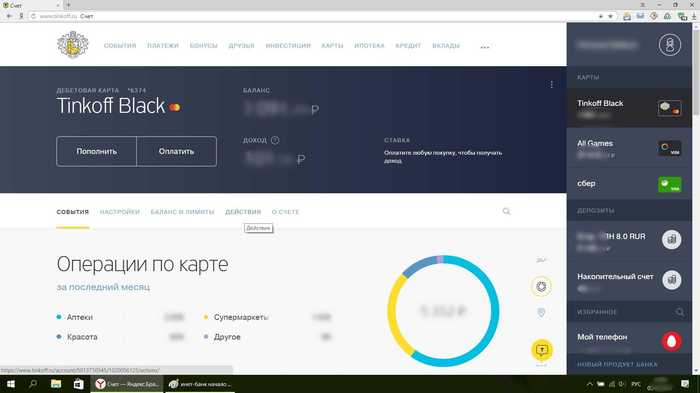Open the new tab plus button
The height and width of the screenshot is (393, 700).
point(68,5)
